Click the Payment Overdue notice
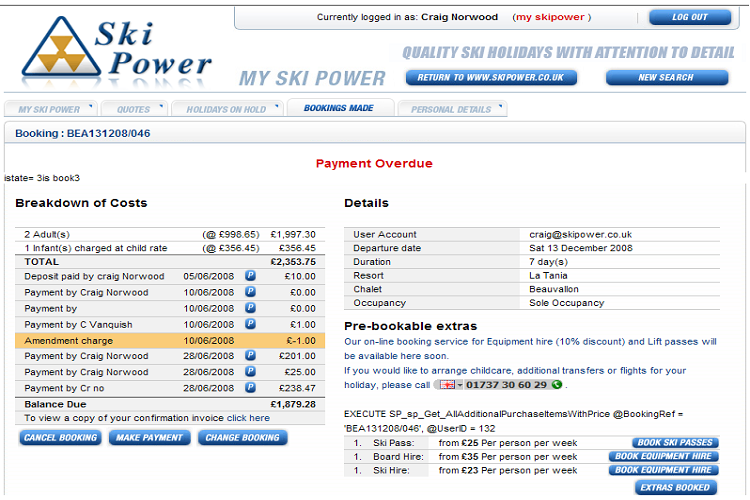The height and width of the screenshot is (500, 750). tap(374, 164)
